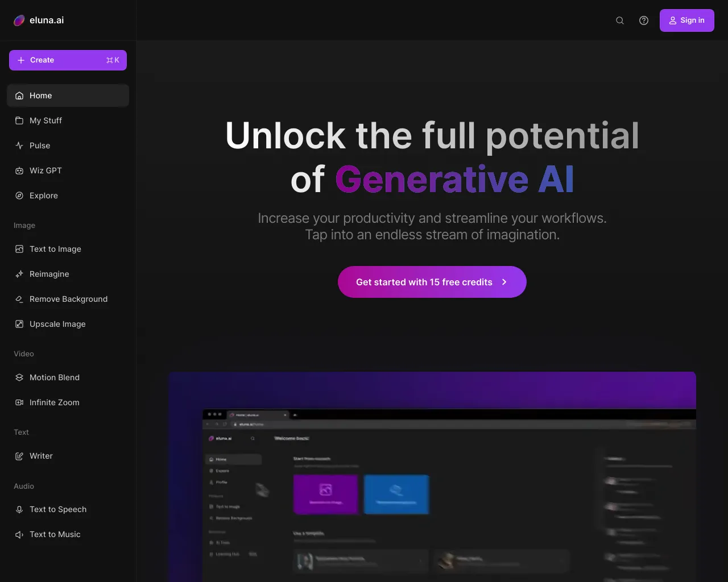The height and width of the screenshot is (582, 728).
Task: Navigate to the Pulse page
Action: pyautogui.click(x=40, y=145)
